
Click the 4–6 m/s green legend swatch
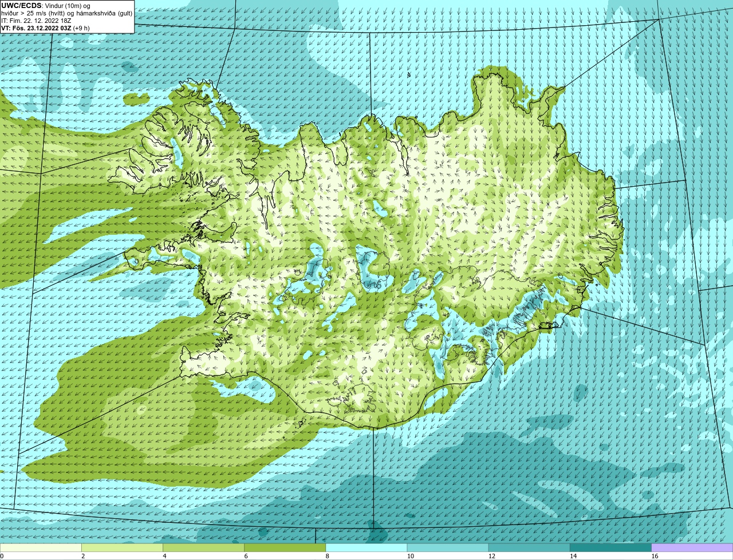(x=203, y=547)
